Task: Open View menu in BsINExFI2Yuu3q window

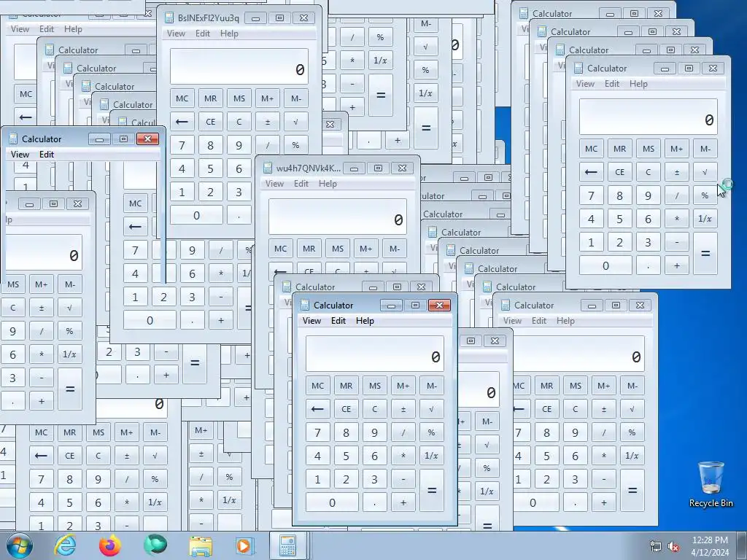Action: [x=176, y=34]
